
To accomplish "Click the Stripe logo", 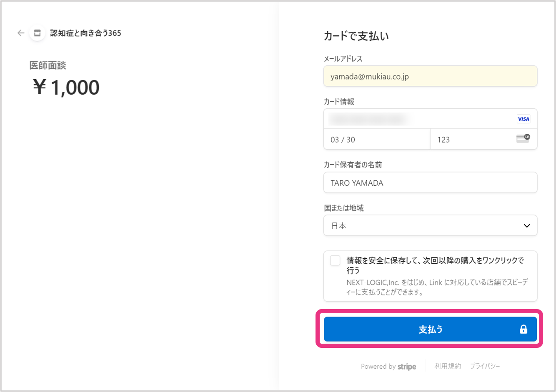I will point(407,367).
